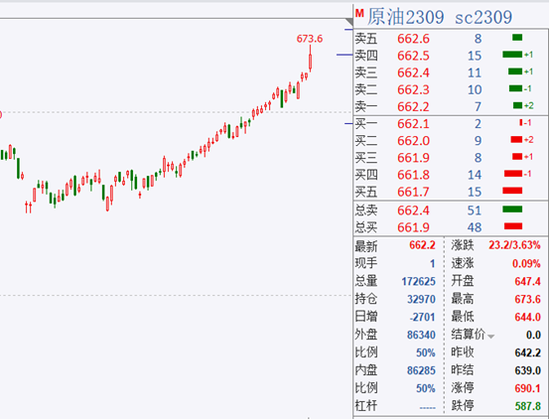This screenshot has width=550, height=420.
Task: Select the 买二 price 662.0
Action: coord(413,141)
